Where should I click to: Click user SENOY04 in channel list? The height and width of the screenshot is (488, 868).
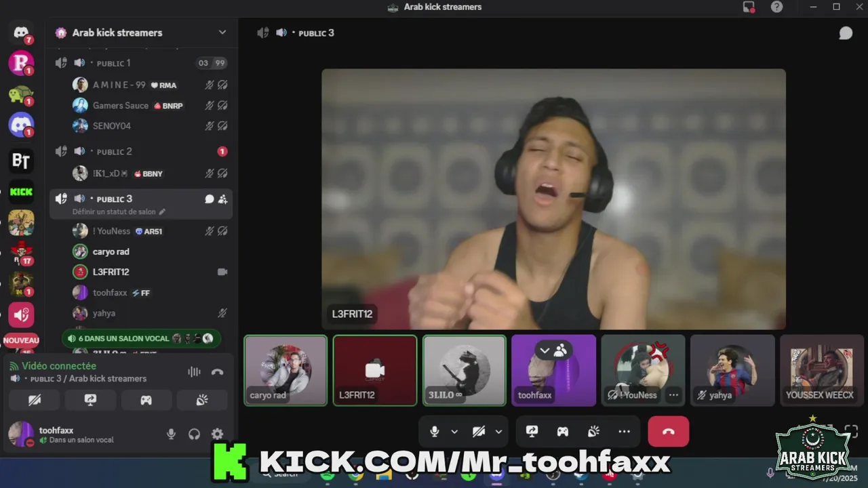[x=149, y=126]
